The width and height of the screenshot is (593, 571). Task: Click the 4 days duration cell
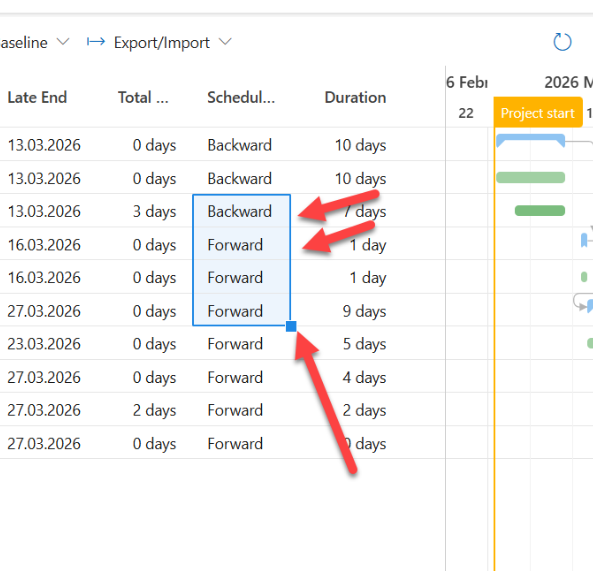(x=364, y=377)
